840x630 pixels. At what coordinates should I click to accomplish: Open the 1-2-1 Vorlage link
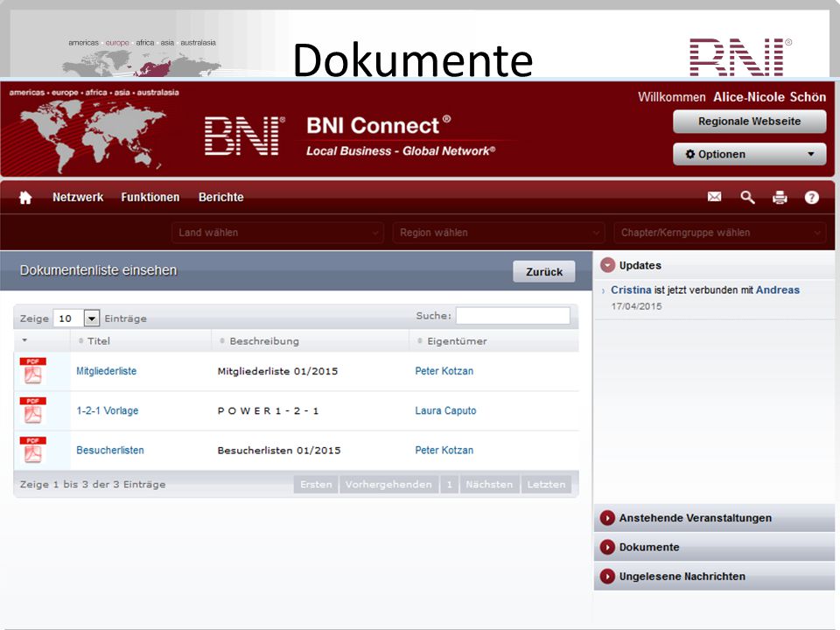pyautogui.click(x=107, y=410)
